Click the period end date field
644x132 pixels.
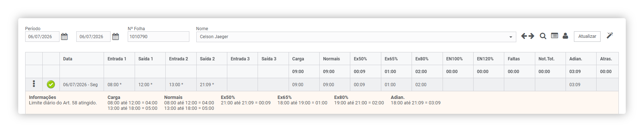pos(93,37)
